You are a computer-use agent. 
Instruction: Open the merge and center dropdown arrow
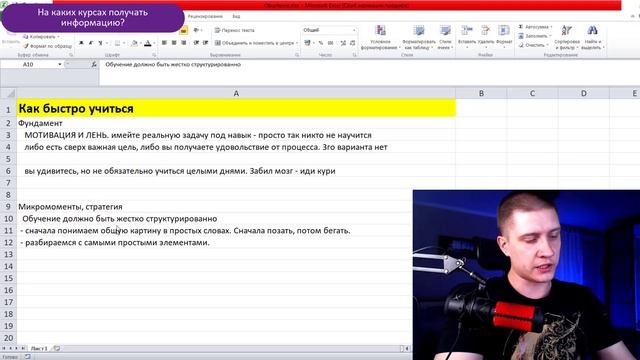click(297, 43)
